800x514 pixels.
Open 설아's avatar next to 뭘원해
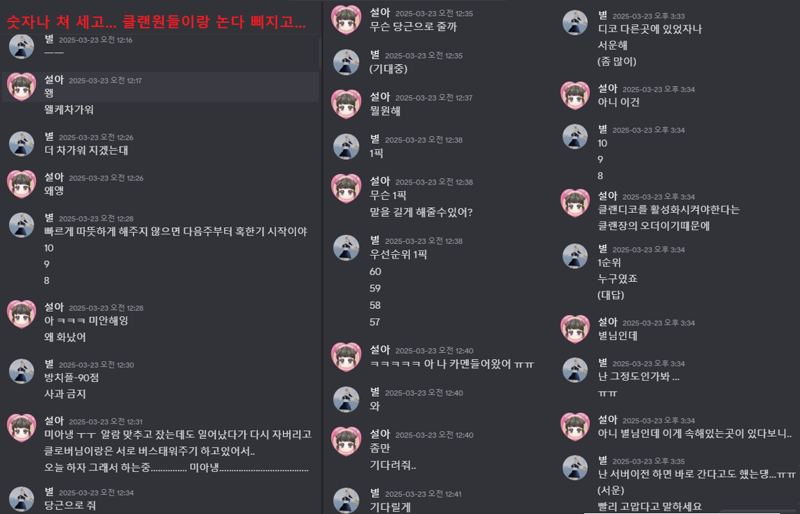tap(346, 104)
